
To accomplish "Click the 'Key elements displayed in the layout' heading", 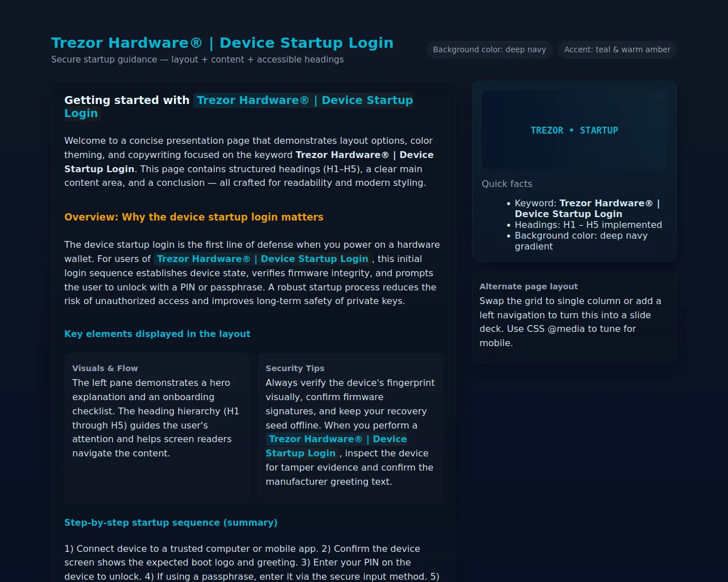I will pos(157,334).
